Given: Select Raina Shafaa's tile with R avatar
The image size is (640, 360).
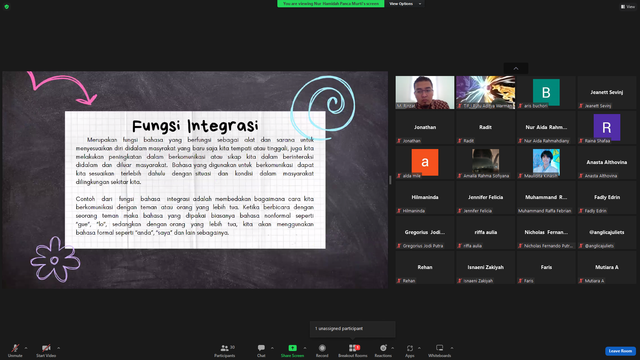Looking at the screenshot, I should pyautogui.click(x=607, y=127).
